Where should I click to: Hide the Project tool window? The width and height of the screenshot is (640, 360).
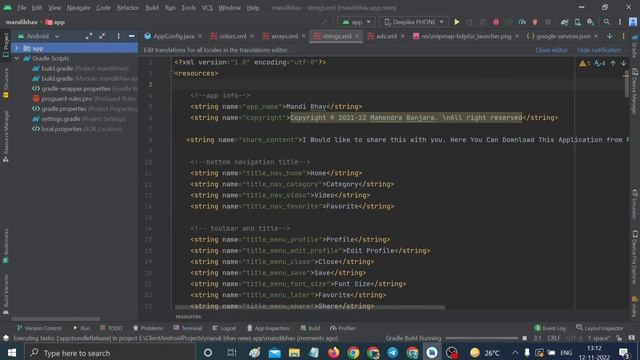pos(131,36)
